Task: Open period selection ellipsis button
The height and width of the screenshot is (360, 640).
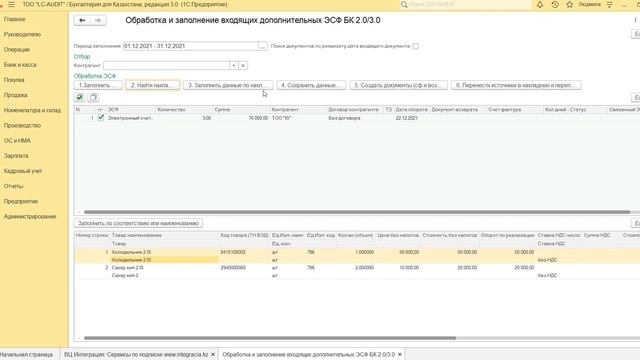Action: (262, 46)
